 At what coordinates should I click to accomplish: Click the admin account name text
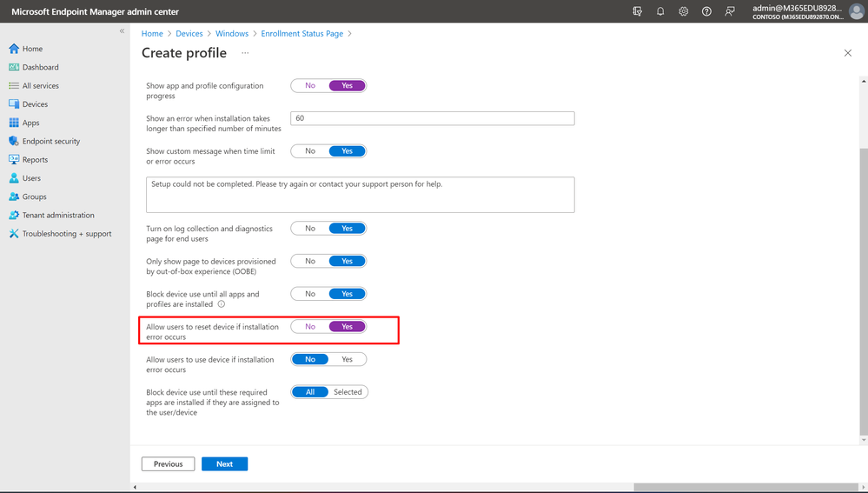click(797, 8)
